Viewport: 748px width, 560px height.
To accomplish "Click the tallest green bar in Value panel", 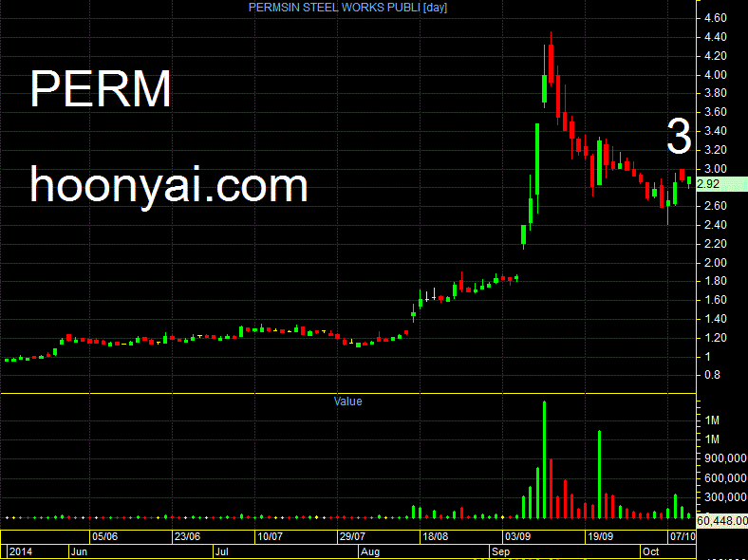I will [544, 459].
